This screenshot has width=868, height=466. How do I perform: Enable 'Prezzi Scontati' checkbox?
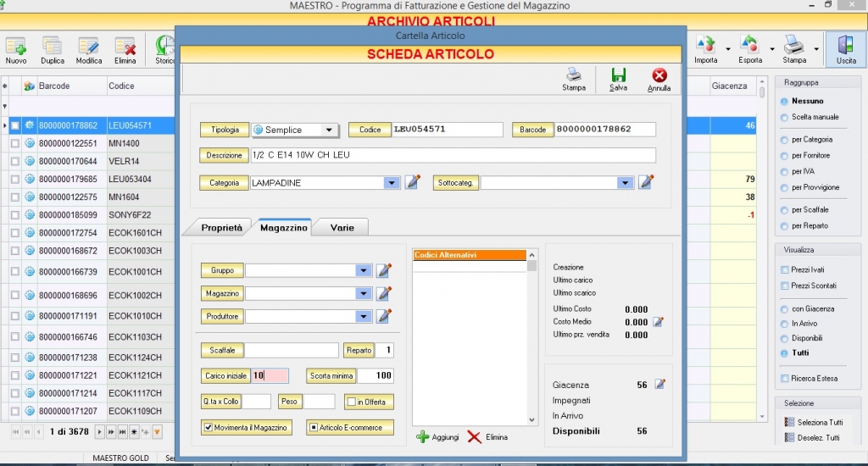click(784, 286)
